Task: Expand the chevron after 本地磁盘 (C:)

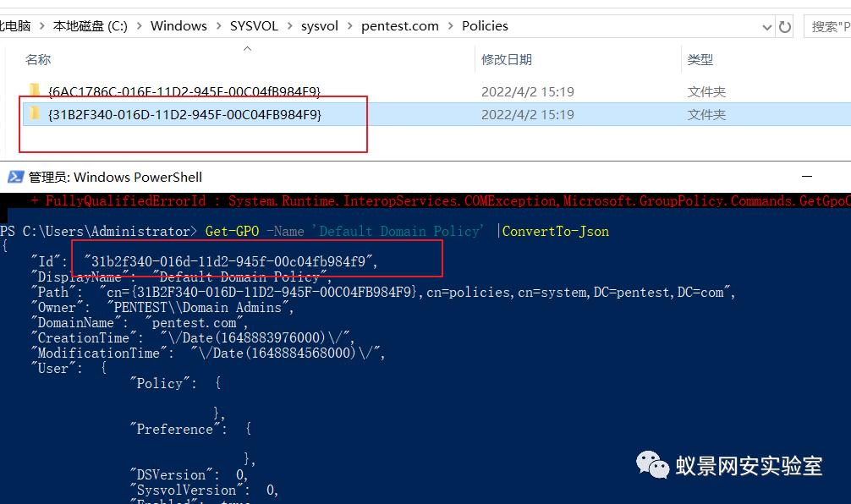Action: coord(139,26)
